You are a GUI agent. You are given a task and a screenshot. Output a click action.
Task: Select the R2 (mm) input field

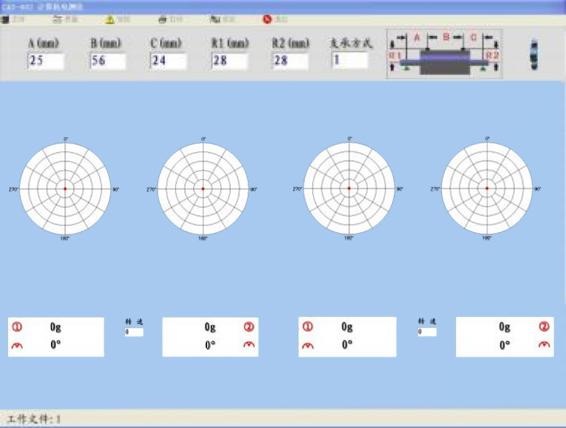pyautogui.click(x=291, y=61)
